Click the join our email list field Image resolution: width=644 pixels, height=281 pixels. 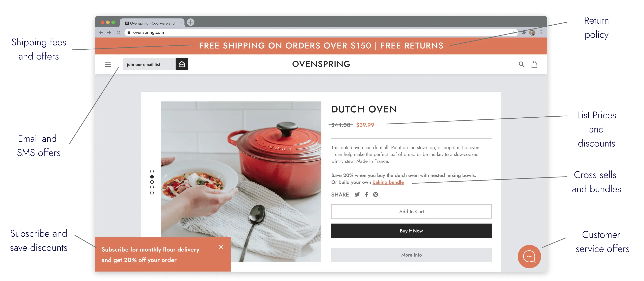pos(149,64)
